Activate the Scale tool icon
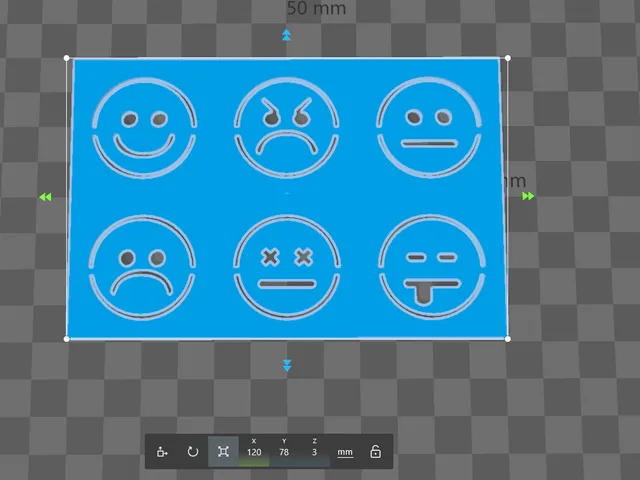The image size is (640, 480). click(223, 451)
